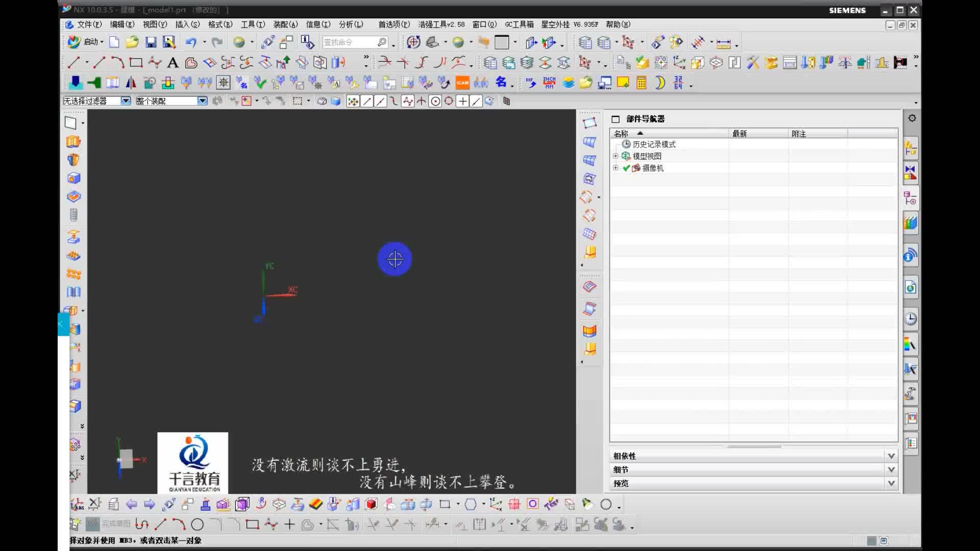Expand the 模型视图 tree node

pos(616,156)
